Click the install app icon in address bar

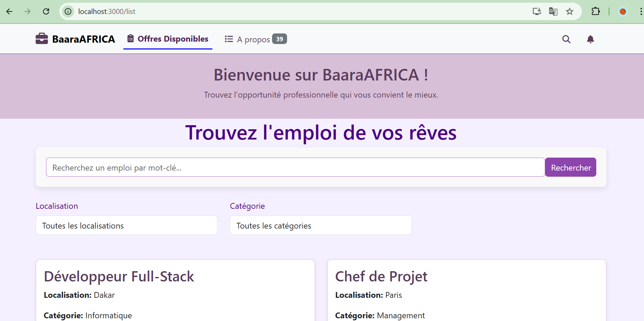pos(537,12)
